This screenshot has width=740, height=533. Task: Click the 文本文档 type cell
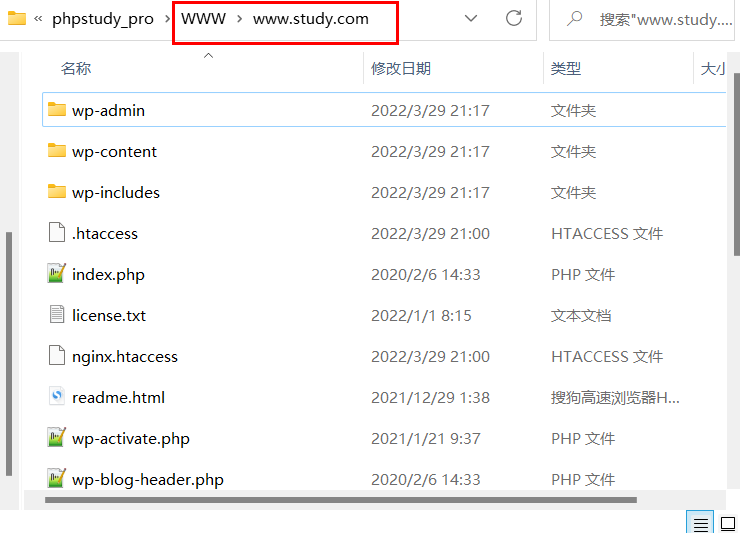(x=580, y=315)
